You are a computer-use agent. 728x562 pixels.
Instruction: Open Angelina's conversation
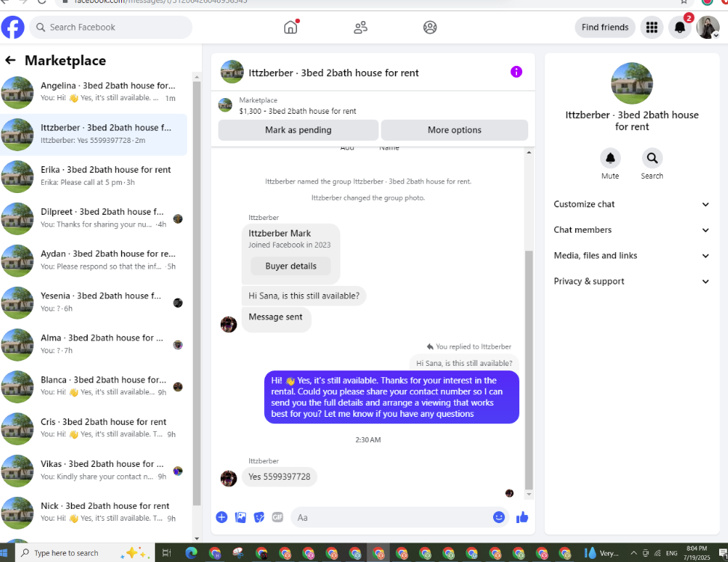(x=94, y=93)
